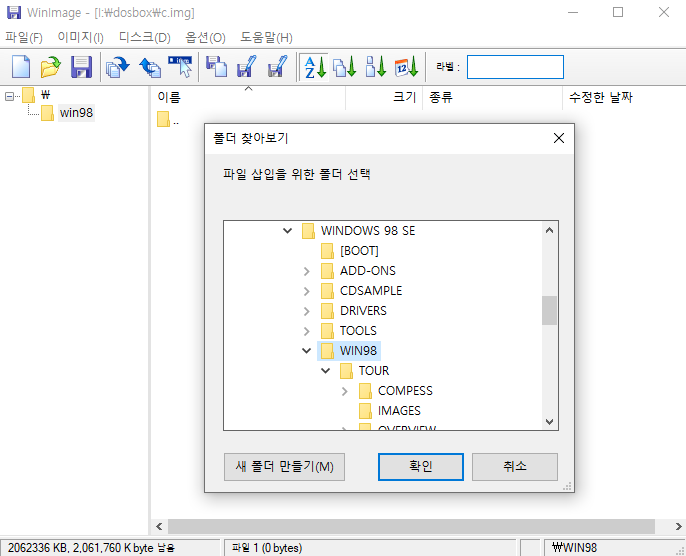
Task: Select the parent '..' folder entry
Action: tap(168, 120)
